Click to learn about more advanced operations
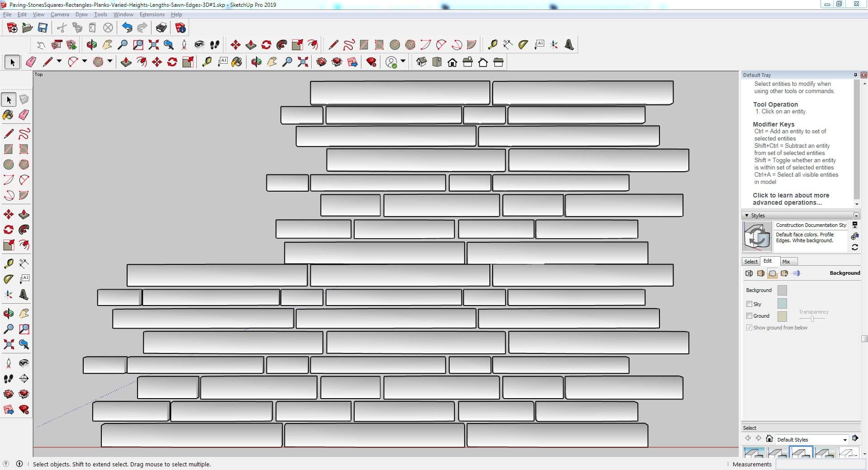Image resolution: width=868 pixels, height=470 pixels. [x=791, y=199]
